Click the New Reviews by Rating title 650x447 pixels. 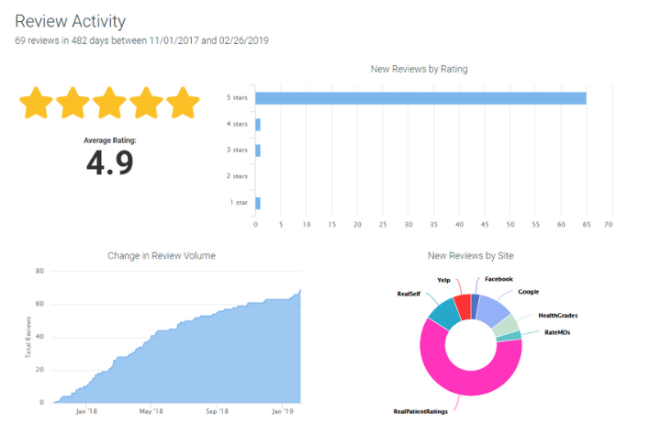point(419,69)
